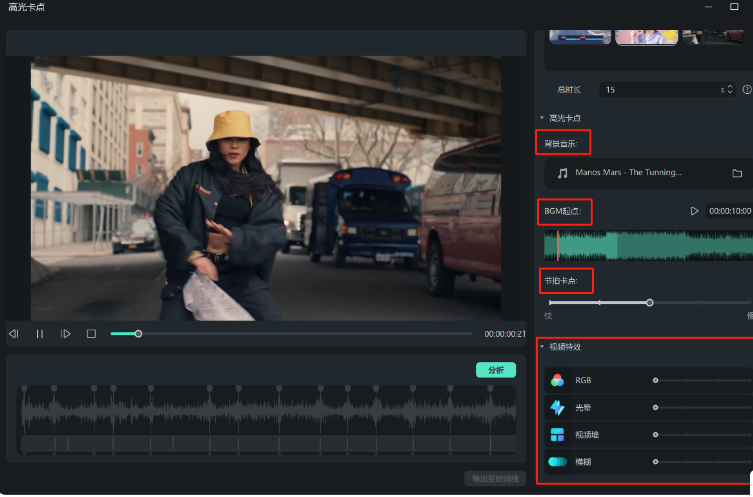Click the previous frame playback icon
This screenshot has width=753, height=497.
click(x=14, y=334)
